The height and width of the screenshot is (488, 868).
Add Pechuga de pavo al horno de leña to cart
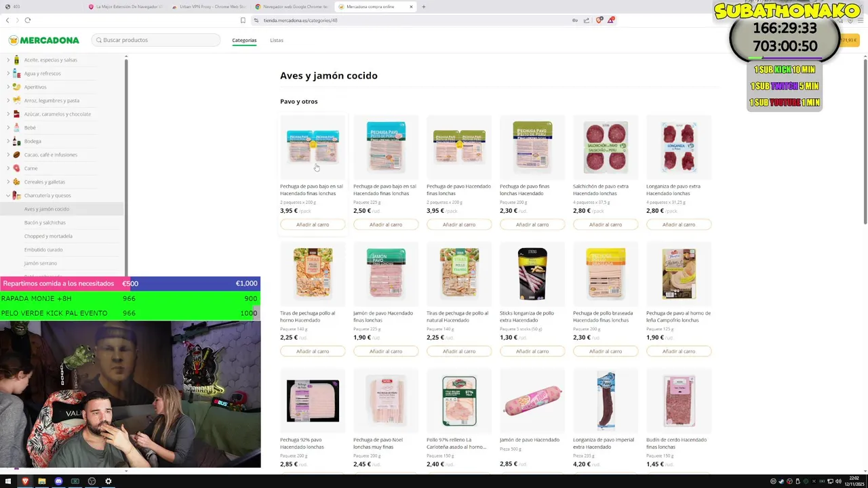(x=679, y=351)
